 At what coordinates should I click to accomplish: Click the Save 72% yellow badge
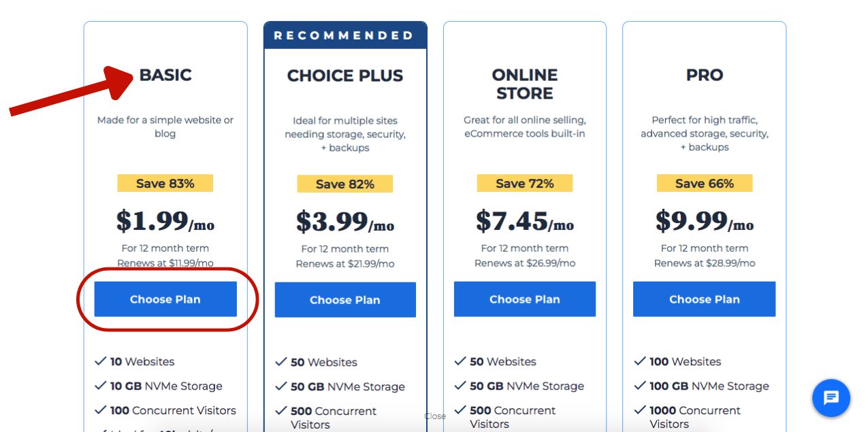tap(525, 183)
